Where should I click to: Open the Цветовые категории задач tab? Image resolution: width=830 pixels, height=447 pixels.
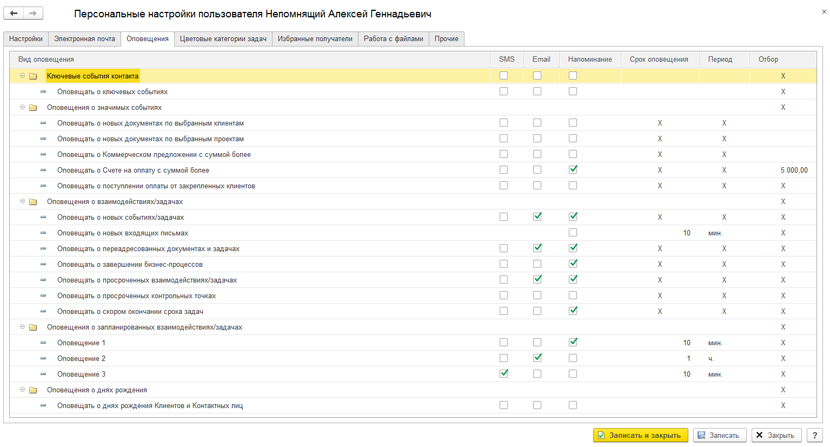[x=223, y=39]
